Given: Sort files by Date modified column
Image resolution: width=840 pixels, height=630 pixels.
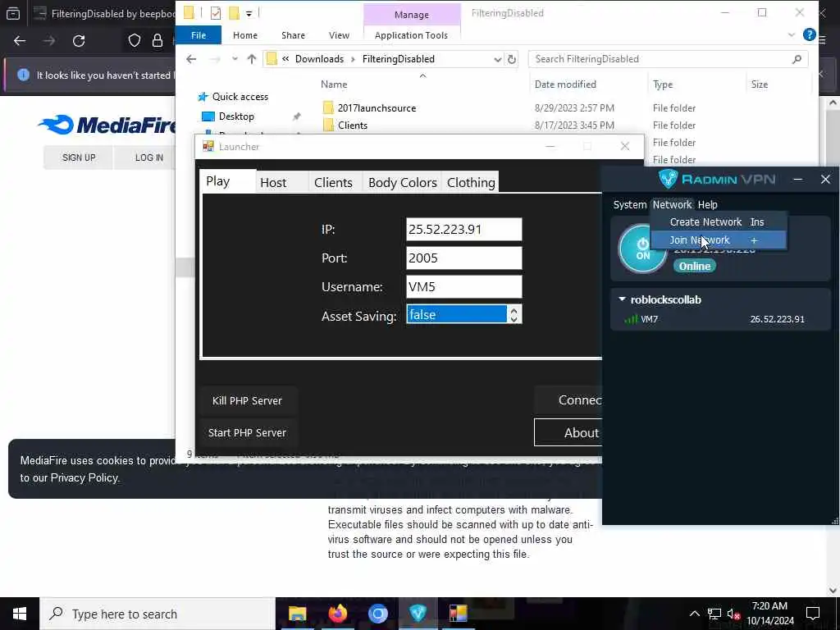Looking at the screenshot, I should (565, 84).
